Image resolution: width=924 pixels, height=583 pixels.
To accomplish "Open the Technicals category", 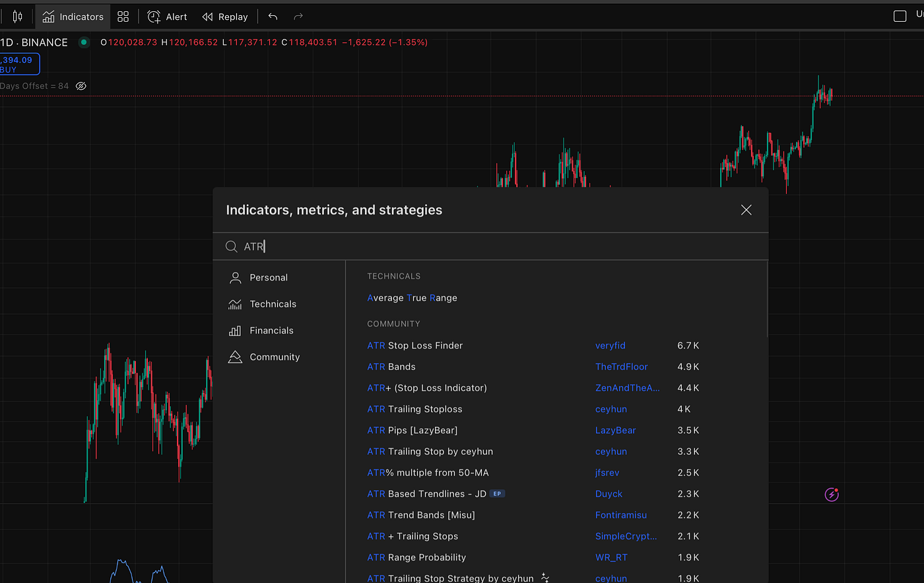I will point(273,304).
